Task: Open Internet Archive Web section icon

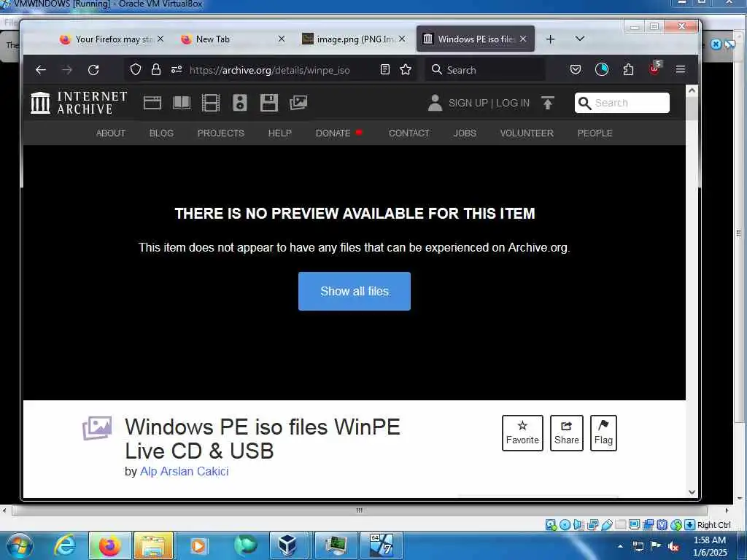Action: 152,103
